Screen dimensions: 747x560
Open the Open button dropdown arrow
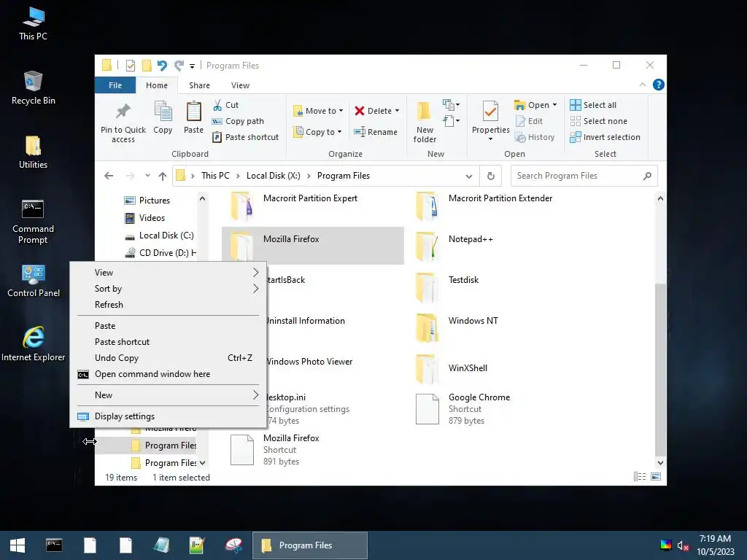coord(554,105)
